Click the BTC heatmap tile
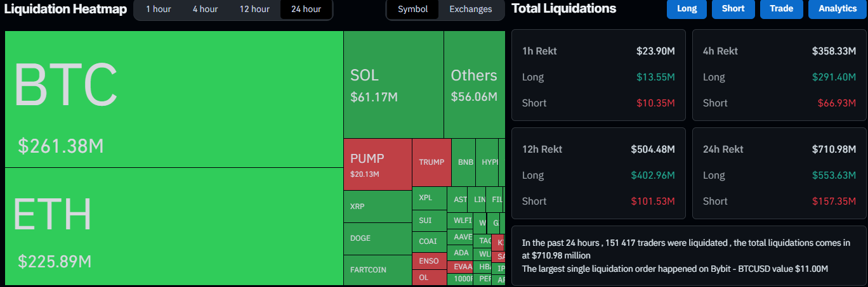This screenshot has width=868, height=287. [174, 99]
